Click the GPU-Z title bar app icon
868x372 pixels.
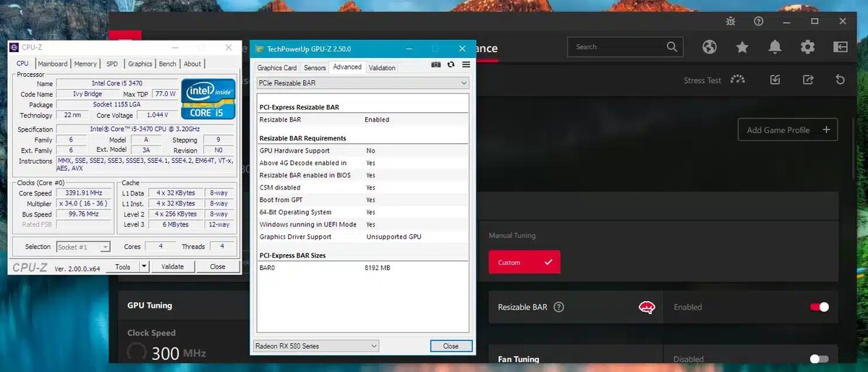click(x=260, y=48)
